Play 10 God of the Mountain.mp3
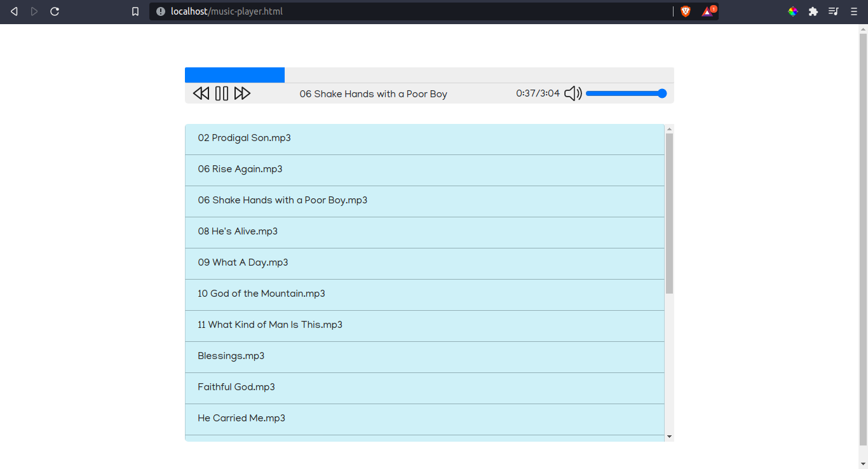 pos(424,295)
